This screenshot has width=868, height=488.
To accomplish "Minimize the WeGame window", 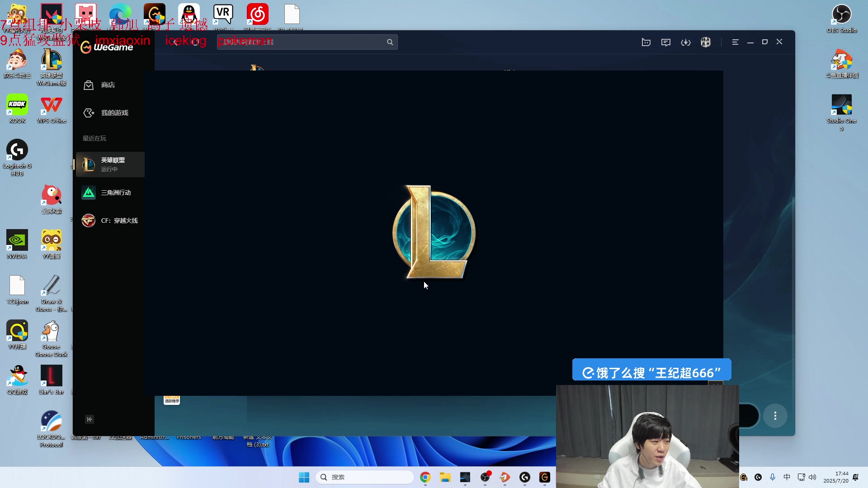I will pyautogui.click(x=750, y=42).
